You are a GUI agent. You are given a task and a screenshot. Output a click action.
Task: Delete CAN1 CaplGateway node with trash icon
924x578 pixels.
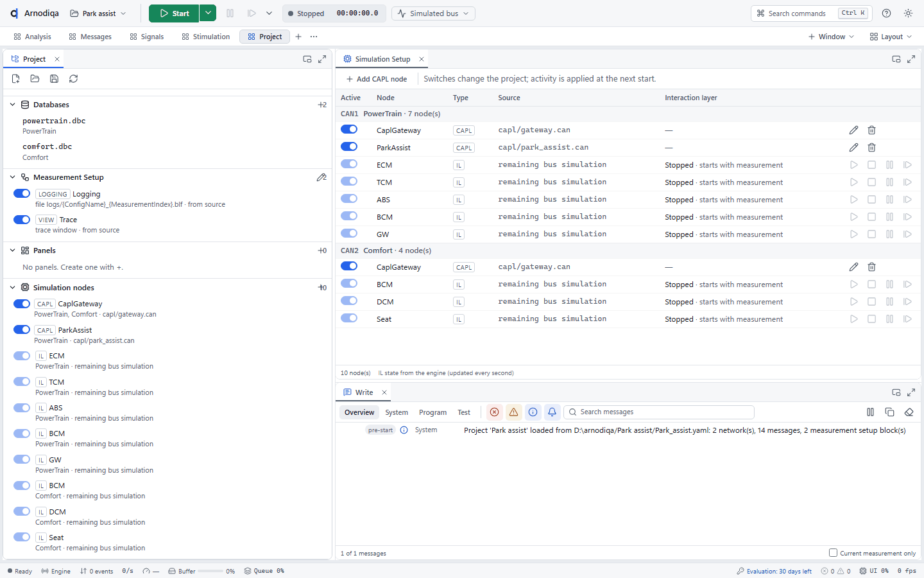tap(871, 130)
